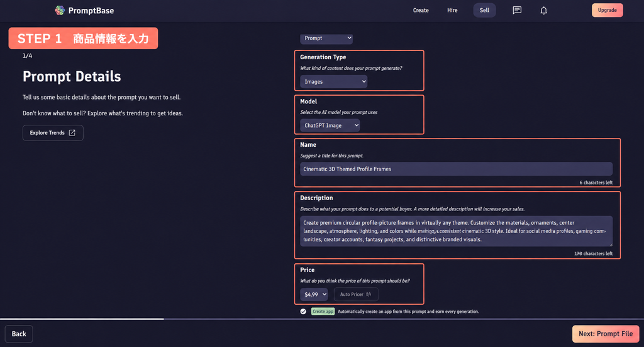Click the 'Don't know what to sell?' text
Viewport: 644px width, 347px height.
(54, 113)
